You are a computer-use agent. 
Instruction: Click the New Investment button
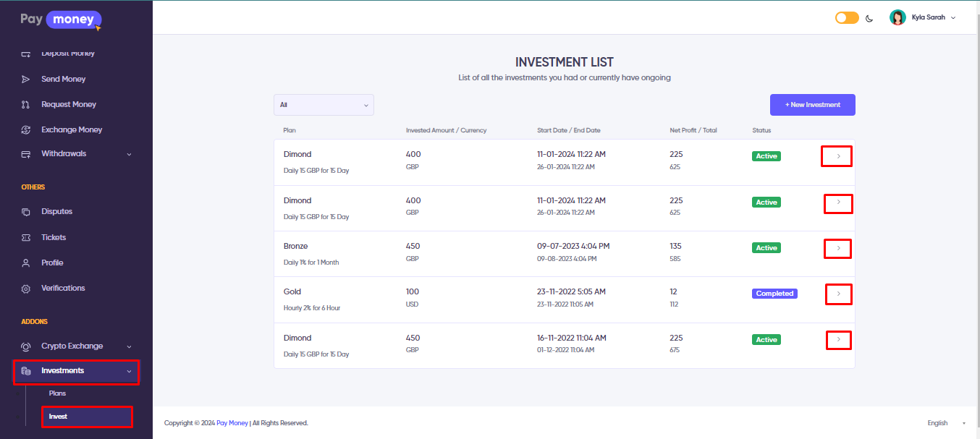(x=812, y=105)
